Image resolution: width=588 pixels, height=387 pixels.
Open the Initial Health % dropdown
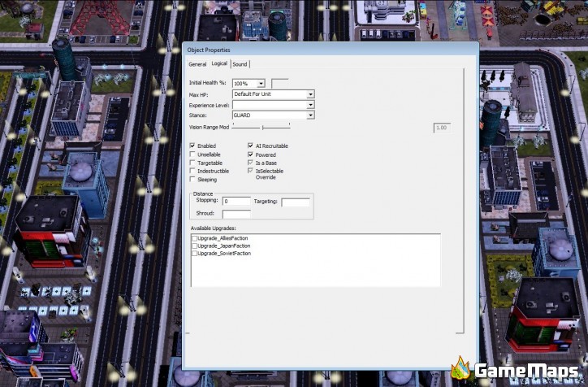pyautogui.click(x=261, y=83)
